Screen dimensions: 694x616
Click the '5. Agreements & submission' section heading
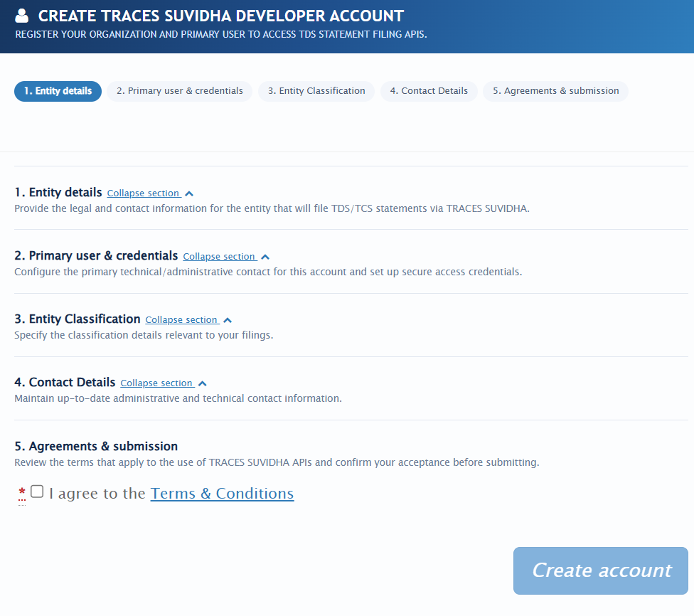tap(96, 446)
